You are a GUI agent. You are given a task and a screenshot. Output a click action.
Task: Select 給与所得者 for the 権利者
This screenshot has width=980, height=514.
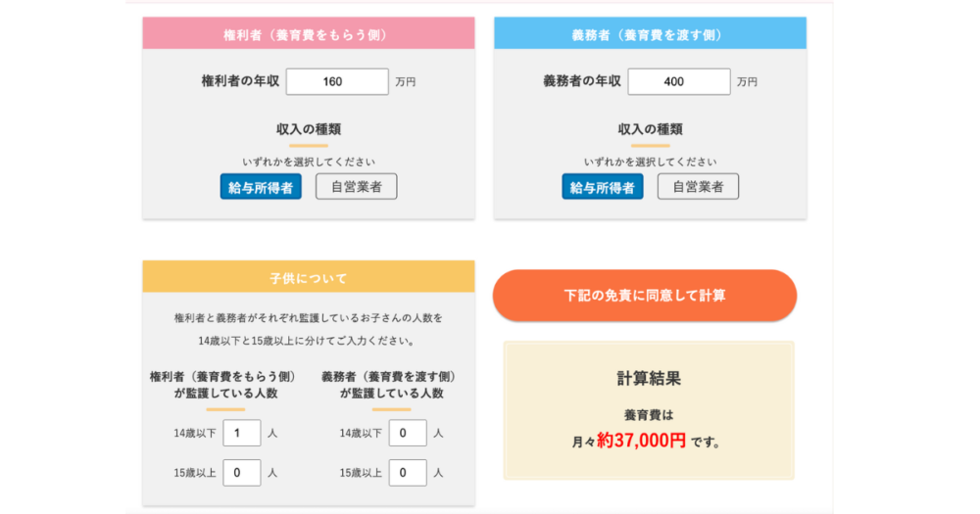[261, 187]
